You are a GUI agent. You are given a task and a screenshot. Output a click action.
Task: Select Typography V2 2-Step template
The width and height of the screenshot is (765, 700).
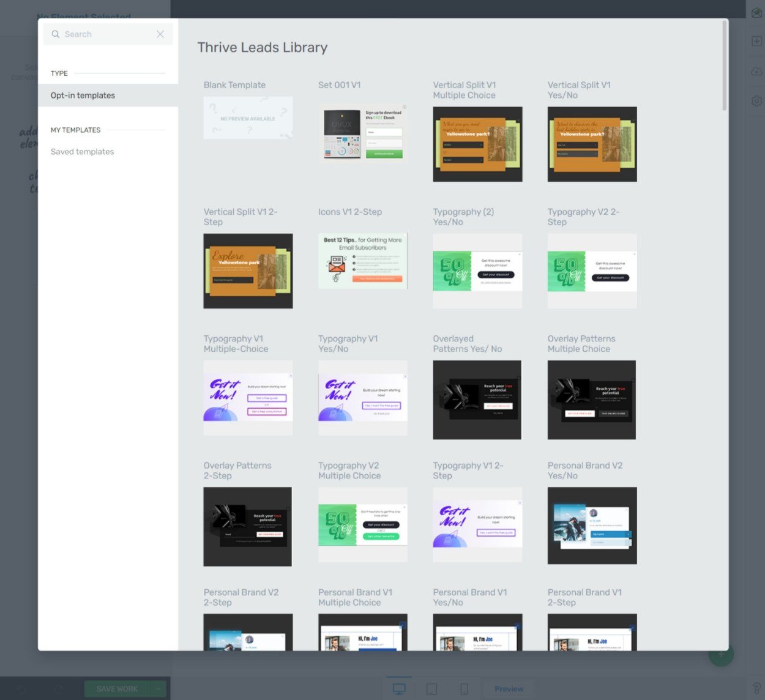click(x=592, y=271)
